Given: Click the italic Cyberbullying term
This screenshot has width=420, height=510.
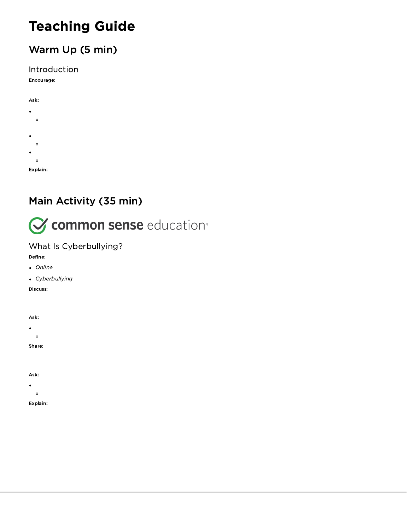Looking at the screenshot, I should click(x=54, y=279).
